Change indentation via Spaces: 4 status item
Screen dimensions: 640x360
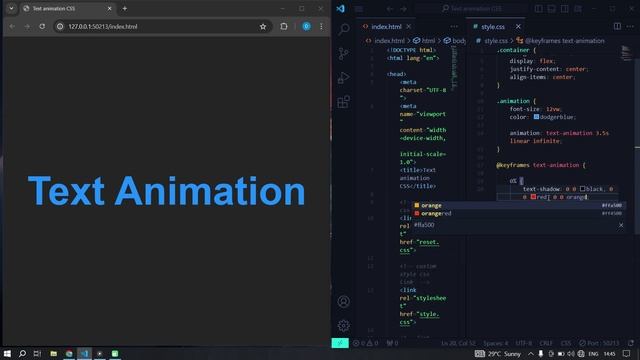click(x=496, y=343)
